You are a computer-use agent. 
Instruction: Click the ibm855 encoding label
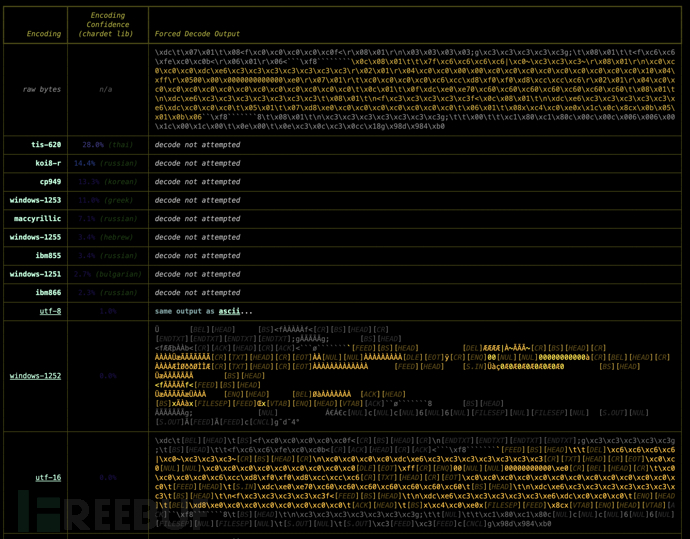[x=48, y=255]
